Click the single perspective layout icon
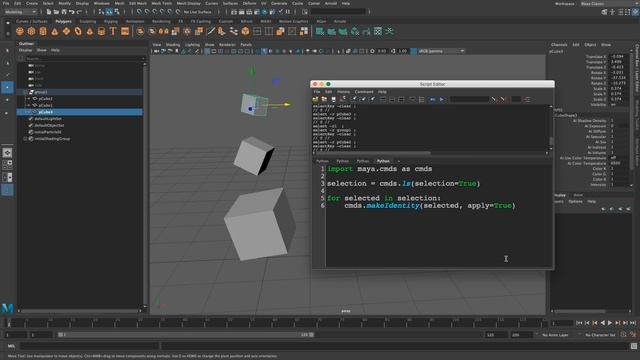 coord(7,153)
